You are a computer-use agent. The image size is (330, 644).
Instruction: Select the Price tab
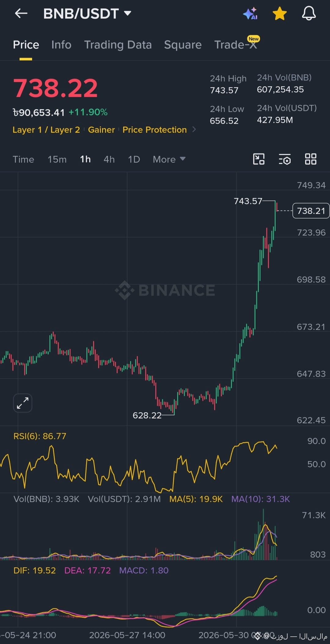point(26,45)
